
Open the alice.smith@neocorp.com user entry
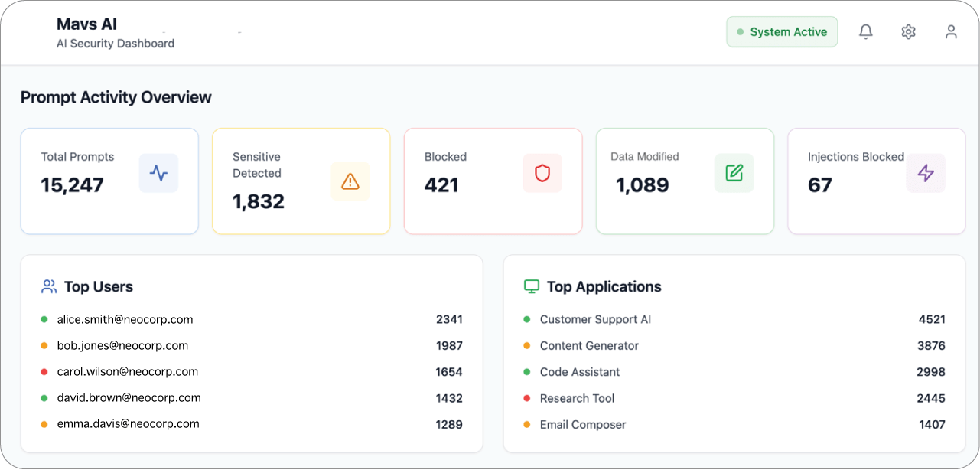click(x=125, y=320)
